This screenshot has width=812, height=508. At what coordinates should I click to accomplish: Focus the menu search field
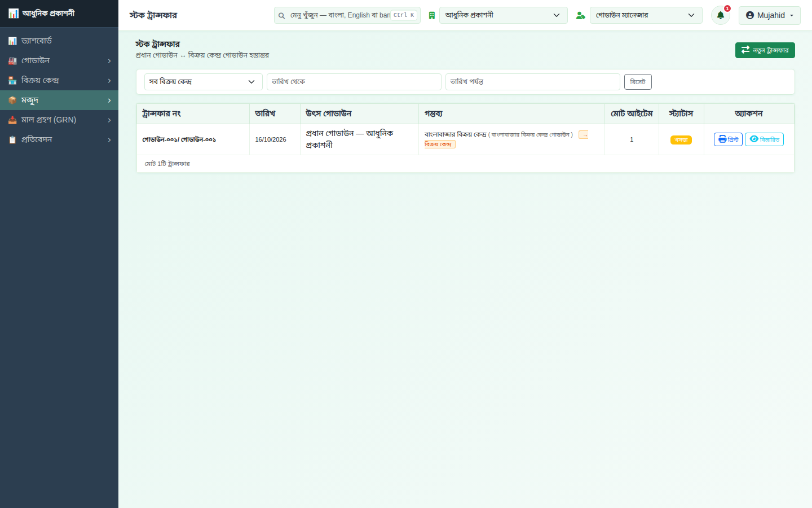coord(347,15)
